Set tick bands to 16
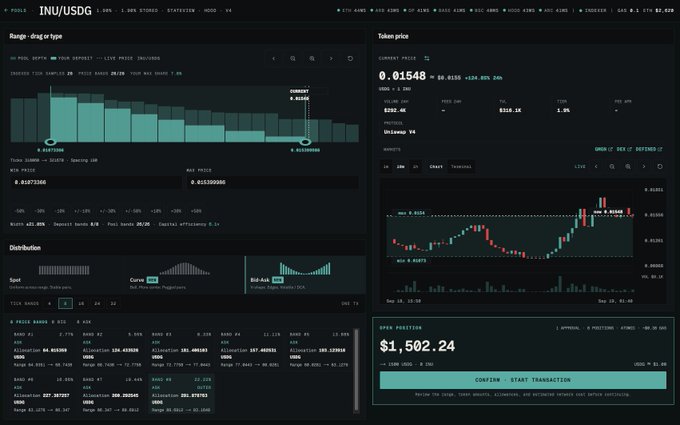This screenshot has height=425, width=680. coord(81,304)
